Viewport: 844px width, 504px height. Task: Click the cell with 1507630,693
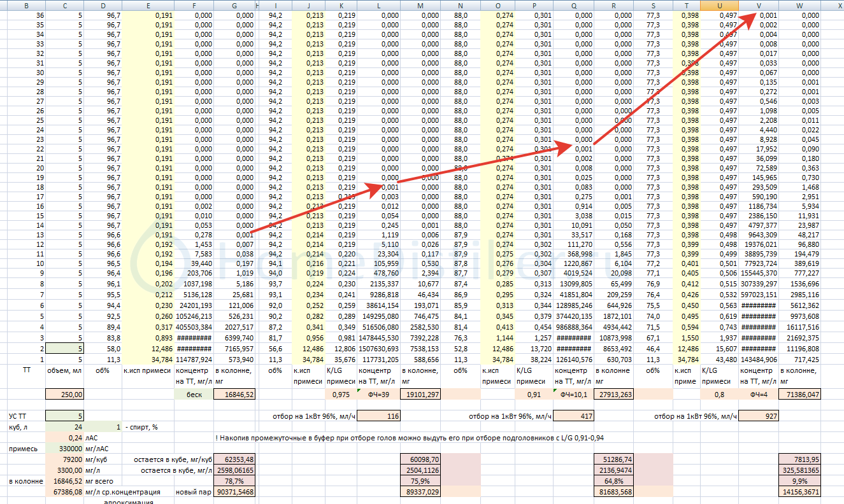(x=378, y=349)
